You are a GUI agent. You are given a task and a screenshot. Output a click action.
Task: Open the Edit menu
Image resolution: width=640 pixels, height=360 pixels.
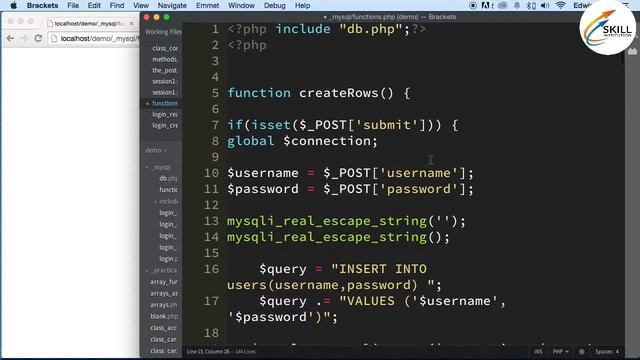click(x=94, y=5)
